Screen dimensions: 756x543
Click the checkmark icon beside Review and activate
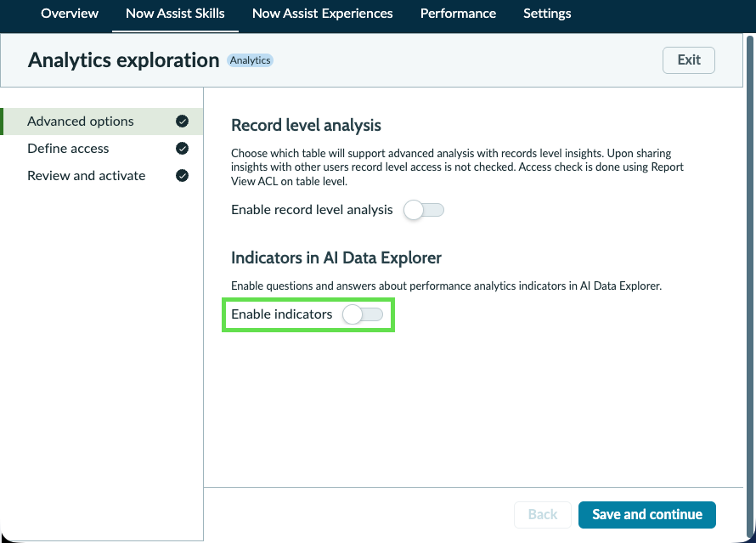183,176
